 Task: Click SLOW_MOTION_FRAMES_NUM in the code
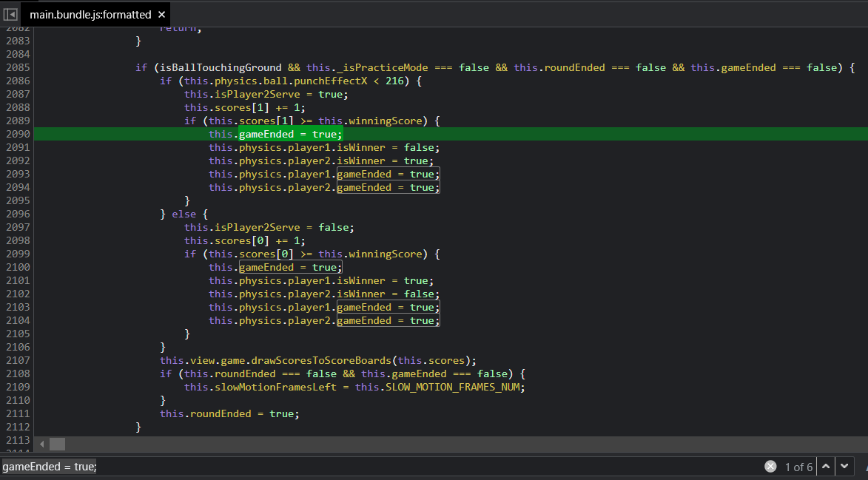click(453, 387)
